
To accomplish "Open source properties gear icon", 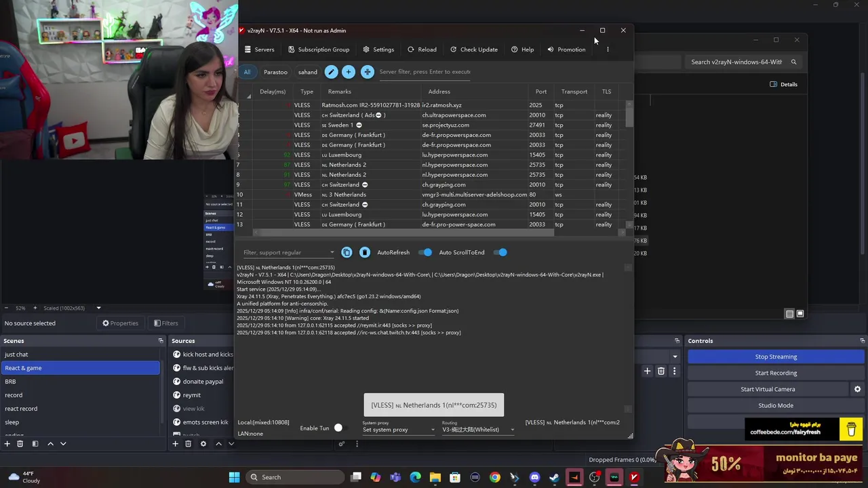I will tap(203, 444).
